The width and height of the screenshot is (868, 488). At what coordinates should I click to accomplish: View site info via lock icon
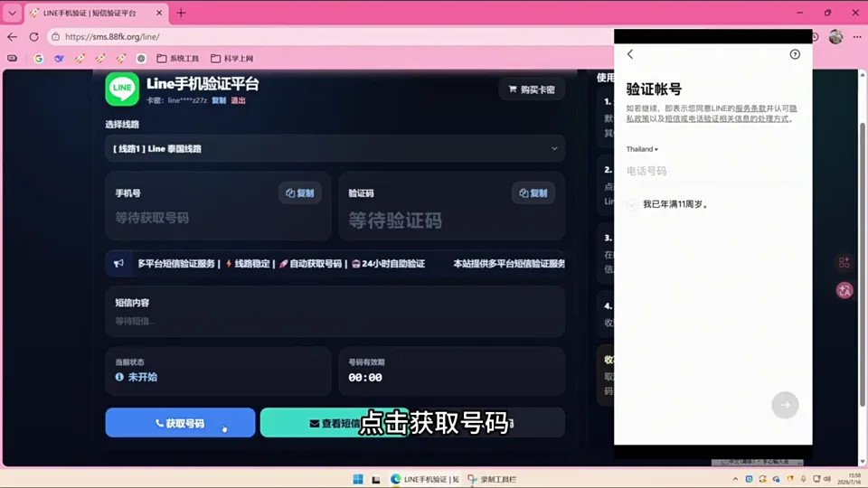(55, 36)
